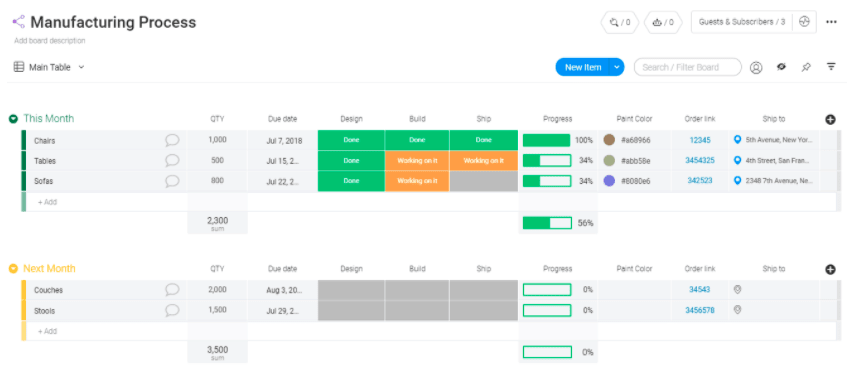Add a column to the This Month group
Screen dimensions: 865x383
pos(830,119)
